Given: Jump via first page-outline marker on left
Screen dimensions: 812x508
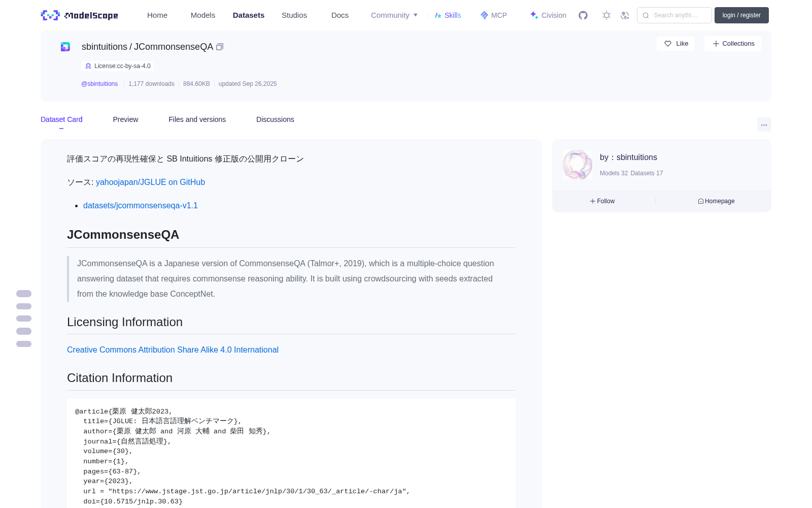Looking at the screenshot, I should click(24, 294).
